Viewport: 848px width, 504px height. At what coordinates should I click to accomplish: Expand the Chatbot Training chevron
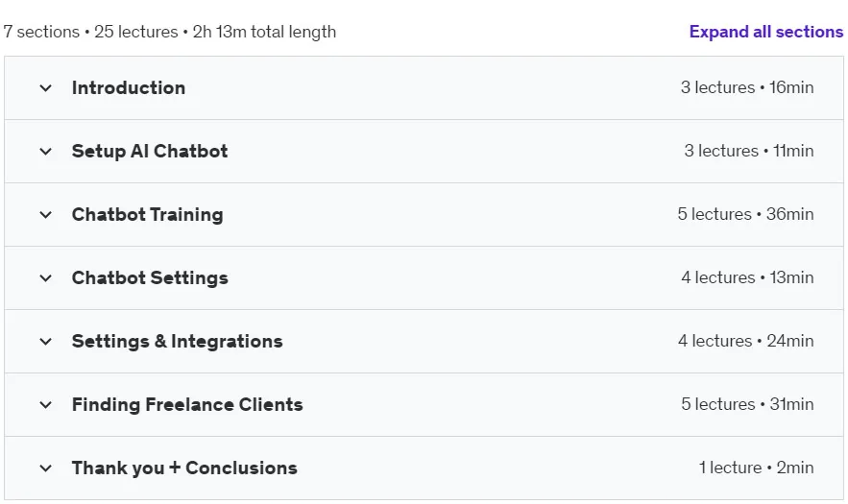coord(46,215)
